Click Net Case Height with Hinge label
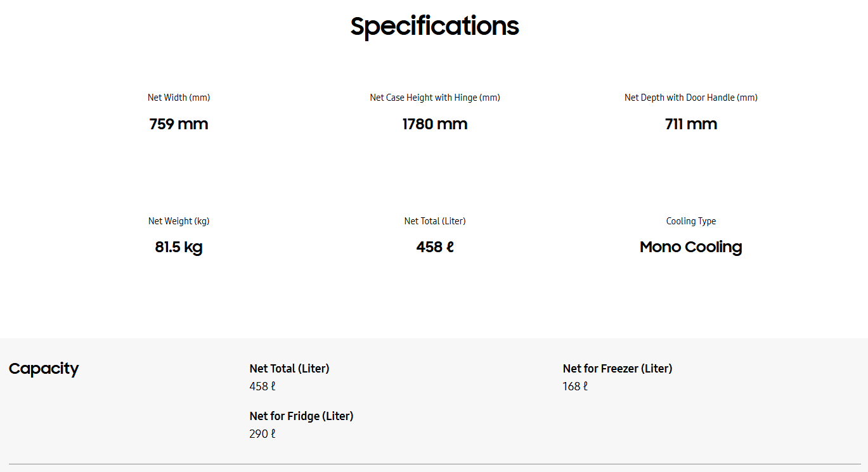868x472 pixels. coord(435,98)
